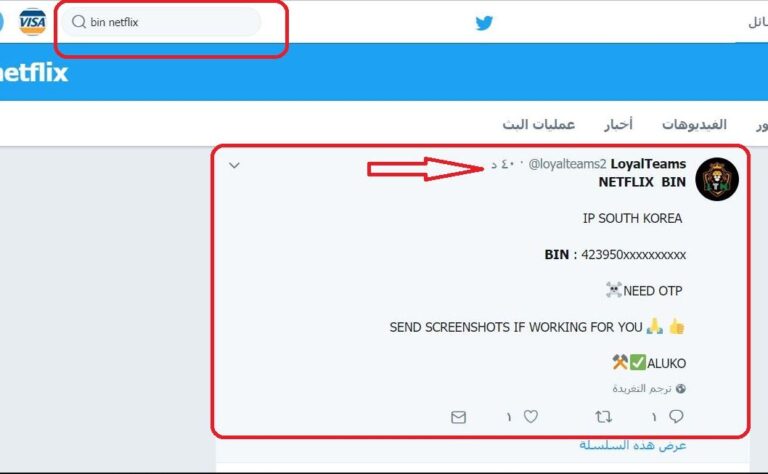Send tweet via direct message envelope
This screenshot has height=474, width=768.
tap(458, 417)
